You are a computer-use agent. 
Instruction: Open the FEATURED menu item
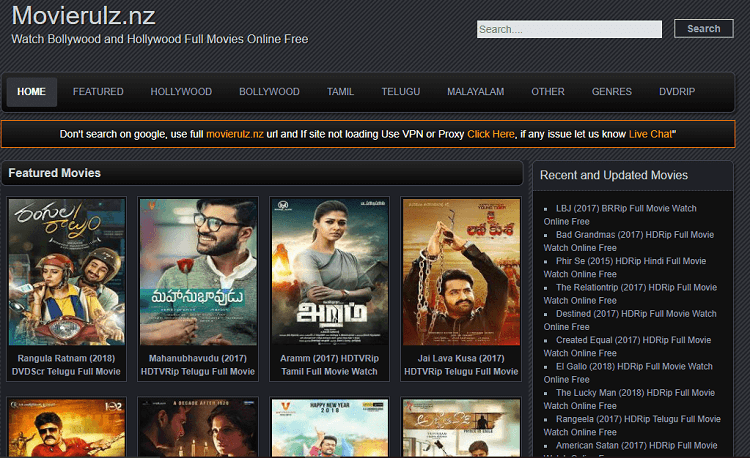tap(98, 92)
